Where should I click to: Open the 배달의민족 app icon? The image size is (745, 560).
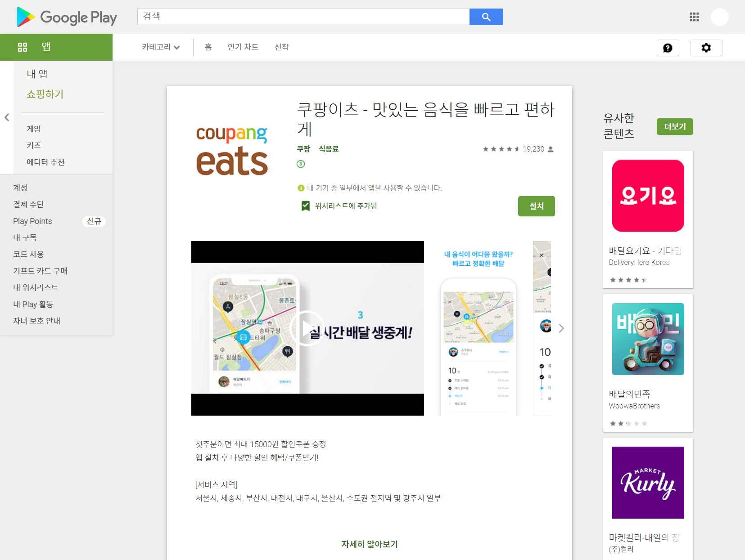pos(648,339)
